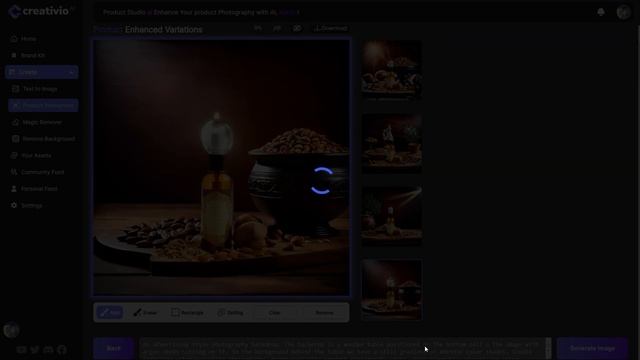Open Community Feed
640x360 pixels.
(x=42, y=173)
